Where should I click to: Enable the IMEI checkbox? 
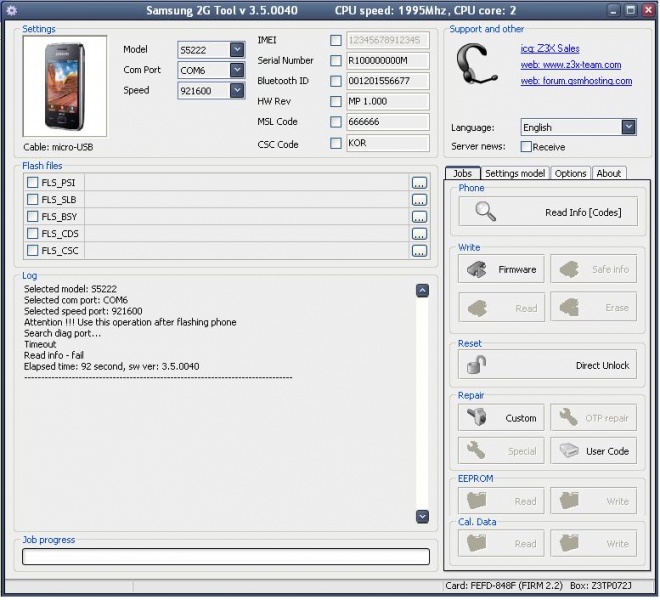[x=336, y=40]
